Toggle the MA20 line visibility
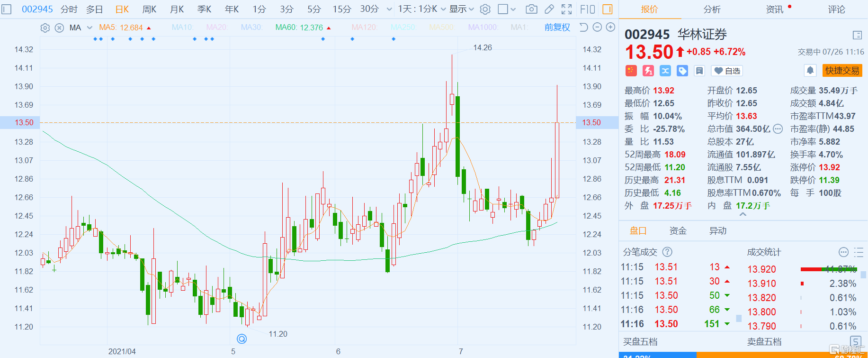868x358 pixels. point(217,28)
